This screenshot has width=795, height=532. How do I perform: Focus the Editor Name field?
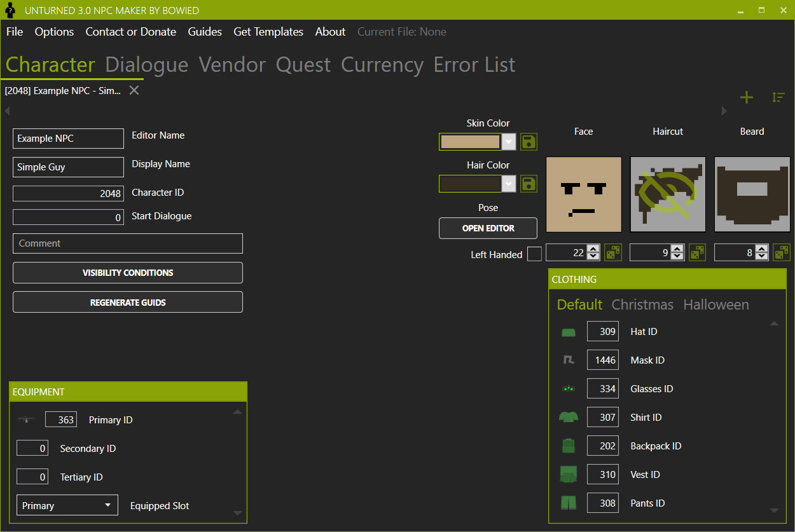[x=68, y=138]
